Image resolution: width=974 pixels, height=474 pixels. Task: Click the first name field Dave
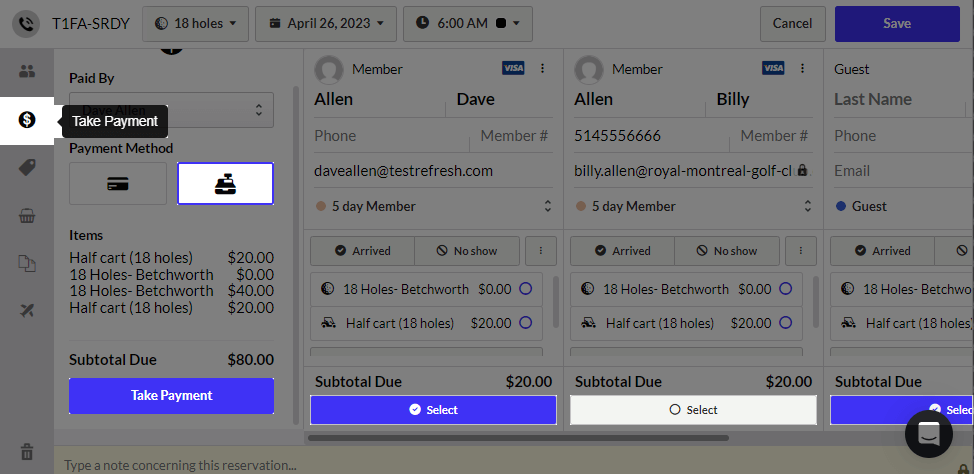(x=504, y=99)
